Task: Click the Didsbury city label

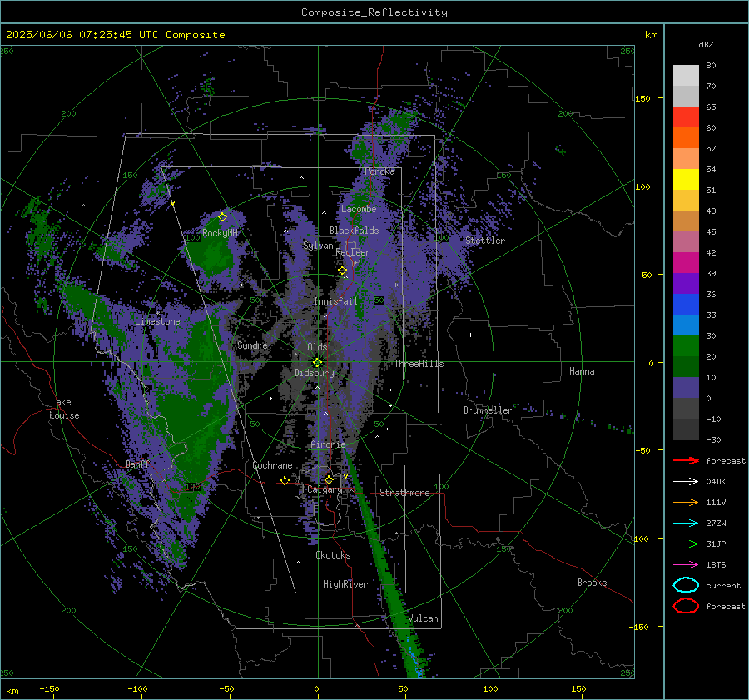Action: [x=314, y=373]
